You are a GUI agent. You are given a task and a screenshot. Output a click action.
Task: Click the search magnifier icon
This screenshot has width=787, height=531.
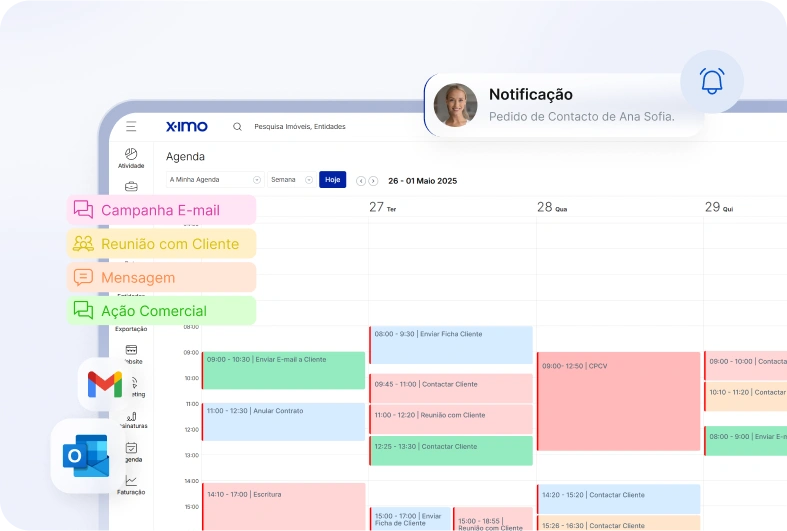(237, 127)
